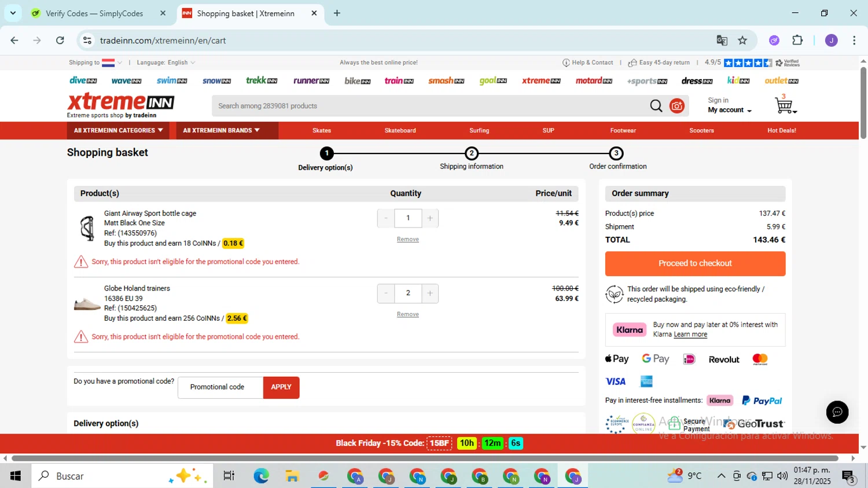Click the browser address bar URL
Viewport: 868px width, 488px height.
click(x=163, y=41)
